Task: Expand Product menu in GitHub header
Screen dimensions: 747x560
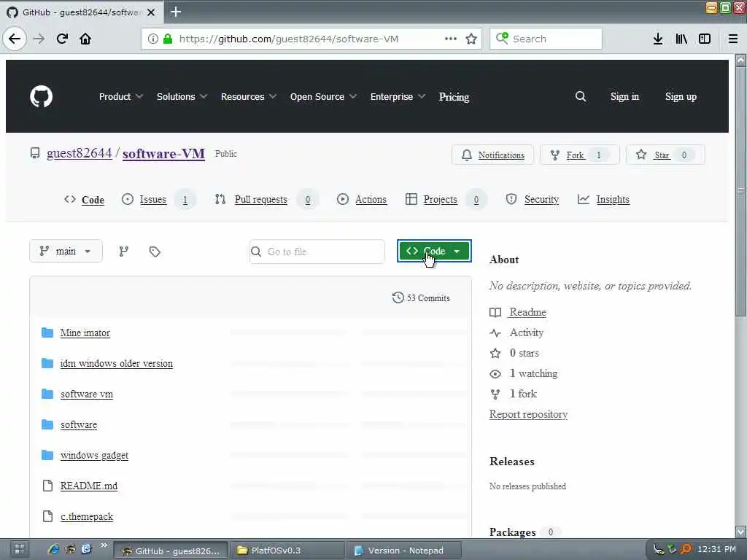Action: pos(120,97)
